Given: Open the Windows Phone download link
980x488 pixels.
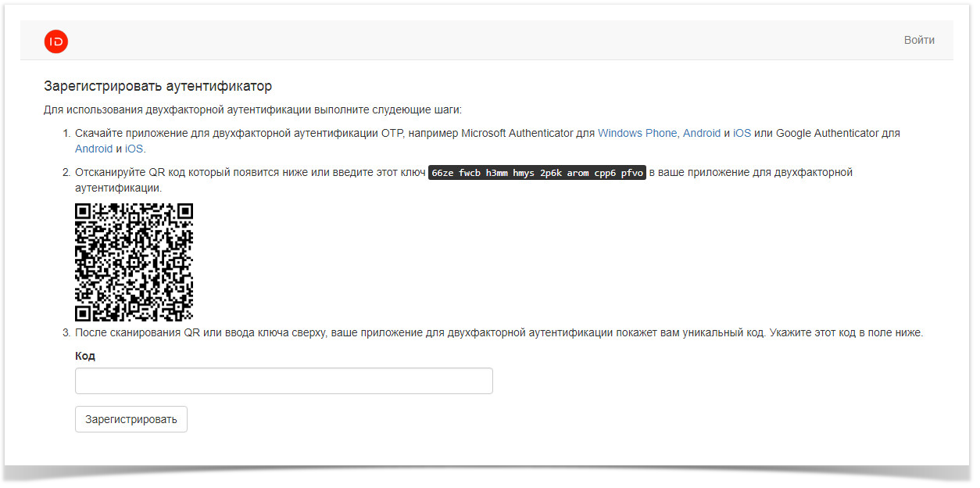Looking at the screenshot, I should click(637, 133).
